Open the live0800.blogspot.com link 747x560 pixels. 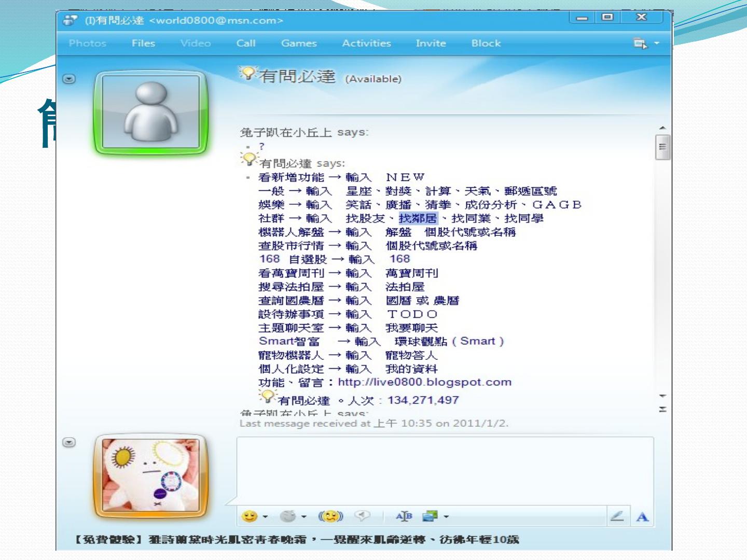[x=424, y=382]
